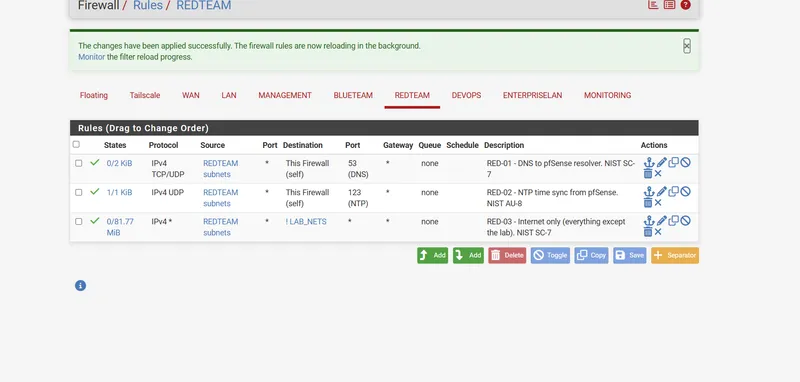Switch to the DEVOPS tab
The height and width of the screenshot is (382, 800).
466,95
